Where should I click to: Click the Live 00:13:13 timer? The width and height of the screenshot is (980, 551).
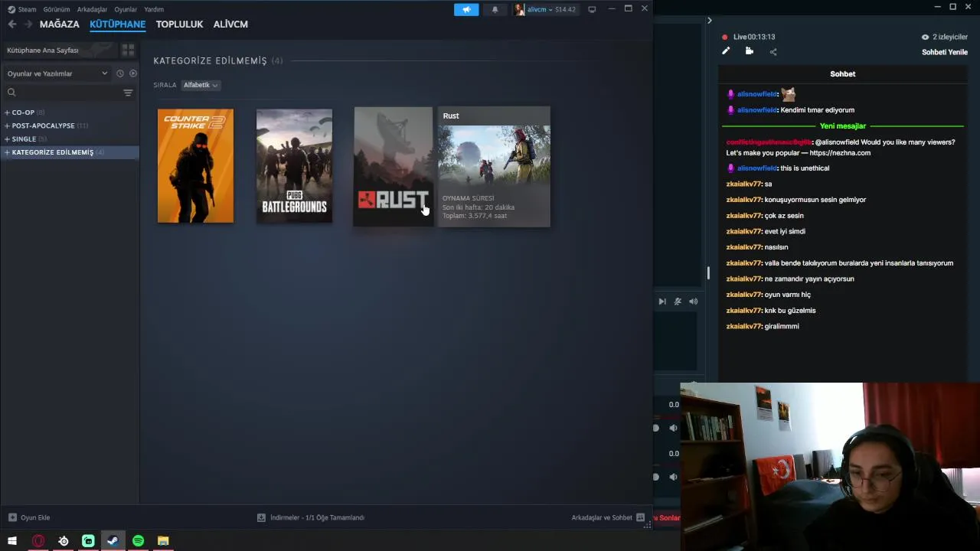754,37
